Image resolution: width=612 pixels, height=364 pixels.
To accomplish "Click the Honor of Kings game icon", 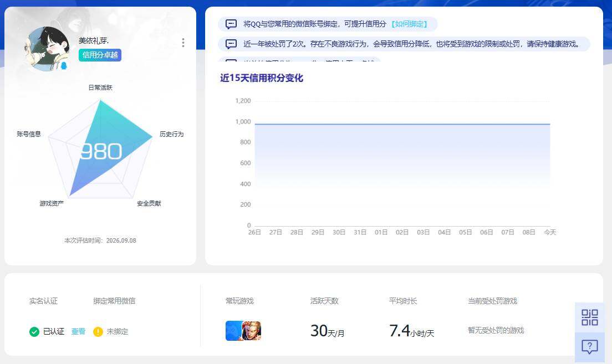I will (x=252, y=331).
